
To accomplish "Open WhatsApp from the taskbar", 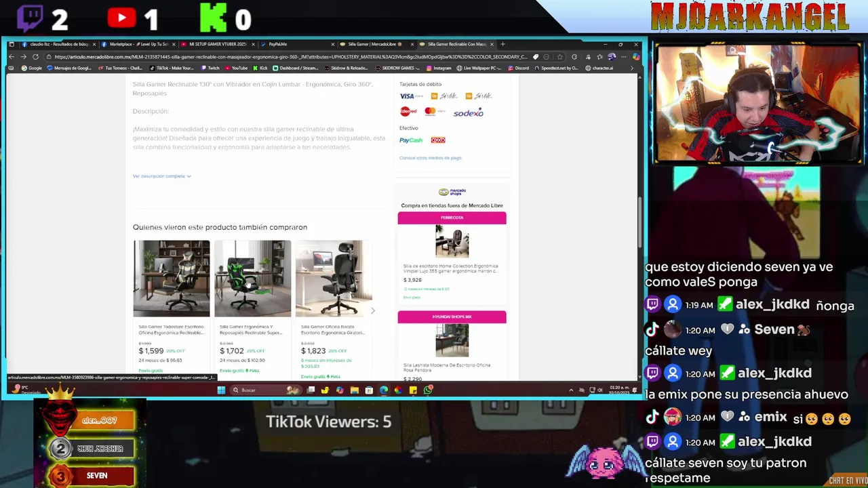I will click(x=428, y=390).
